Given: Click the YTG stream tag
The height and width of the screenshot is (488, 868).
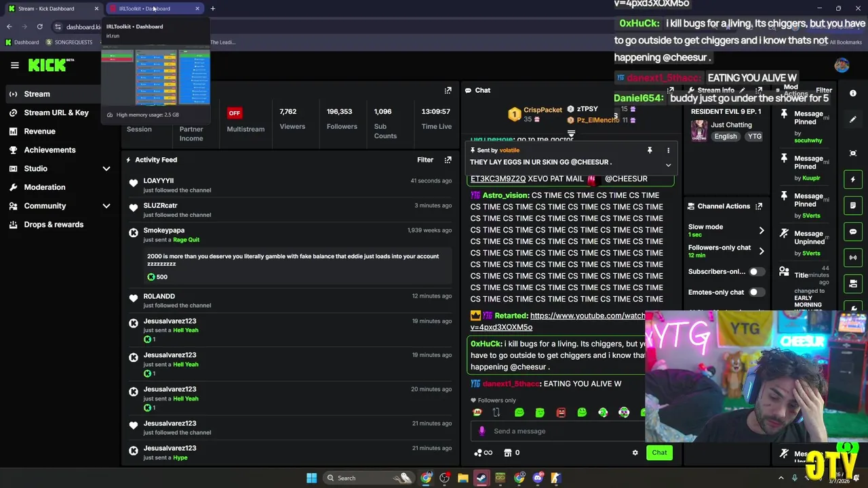Looking at the screenshot, I should click(755, 136).
